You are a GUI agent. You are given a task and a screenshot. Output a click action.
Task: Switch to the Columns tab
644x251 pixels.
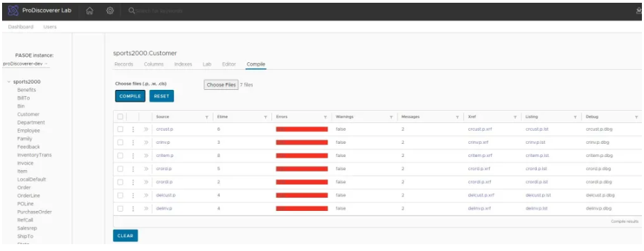[154, 64]
